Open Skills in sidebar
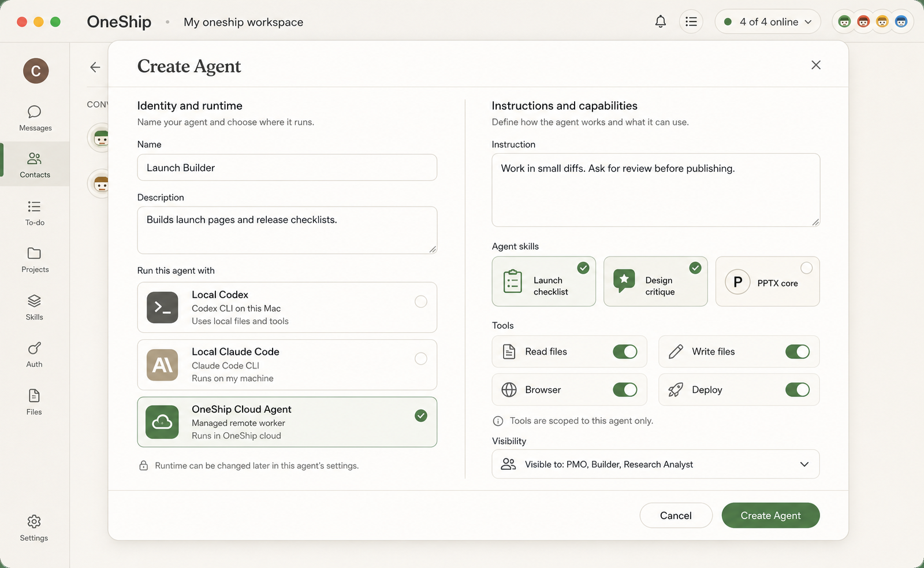This screenshot has width=924, height=568. (35, 307)
